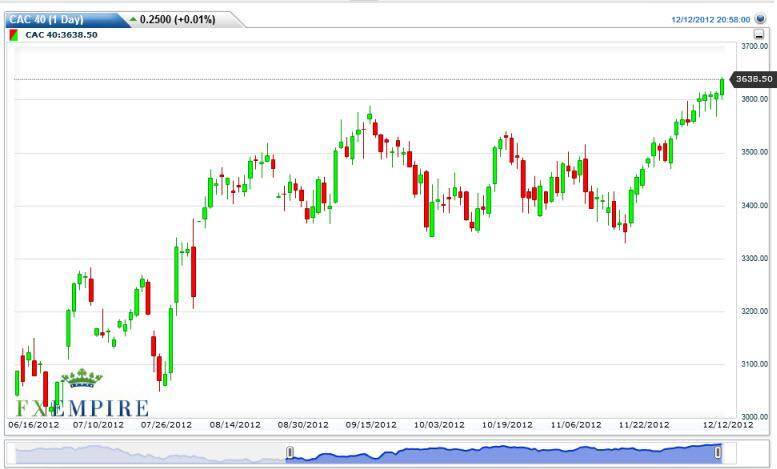Collapse the chart legend with minus icon

point(759,35)
